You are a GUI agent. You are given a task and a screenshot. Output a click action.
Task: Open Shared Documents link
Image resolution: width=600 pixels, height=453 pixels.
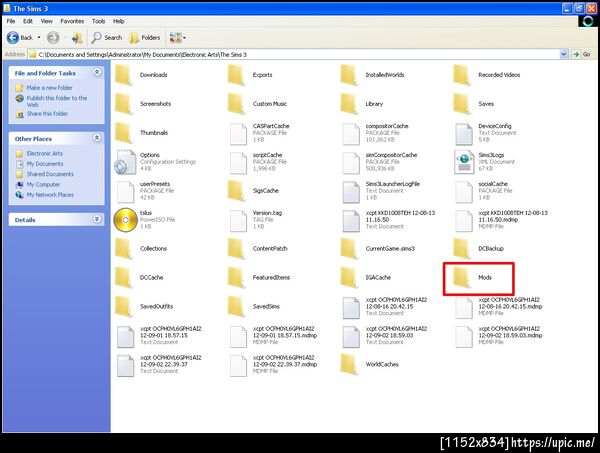point(45,174)
